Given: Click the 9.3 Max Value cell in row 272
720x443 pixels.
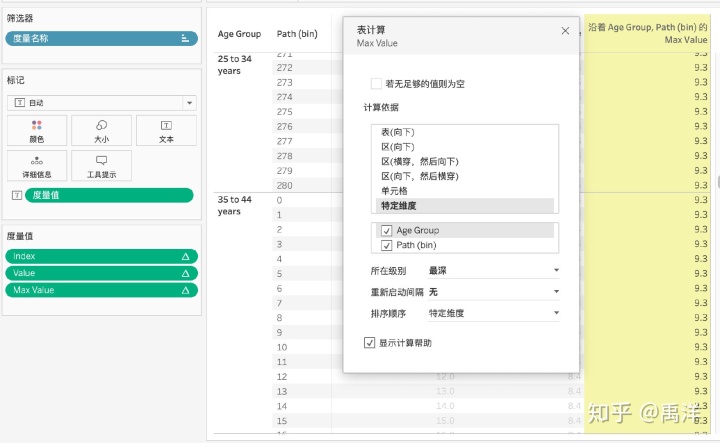Looking at the screenshot, I should pyautogui.click(x=701, y=68).
